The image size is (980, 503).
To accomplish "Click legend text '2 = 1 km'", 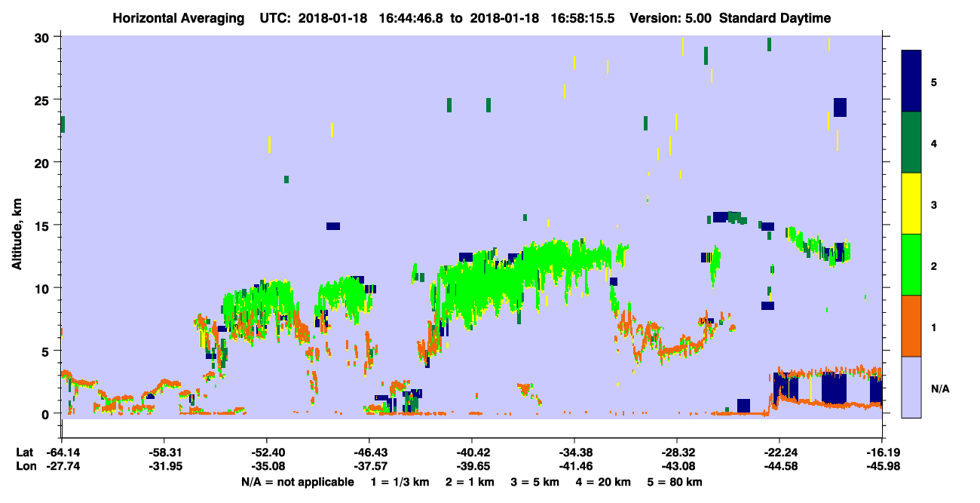I will [x=470, y=482].
